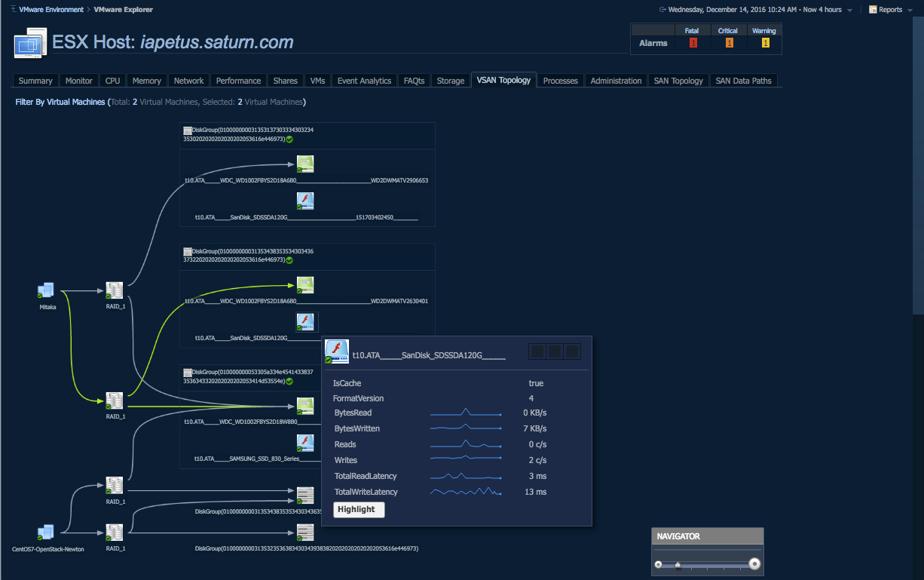Click the BytesRead sparkline chart

pyautogui.click(x=466, y=413)
